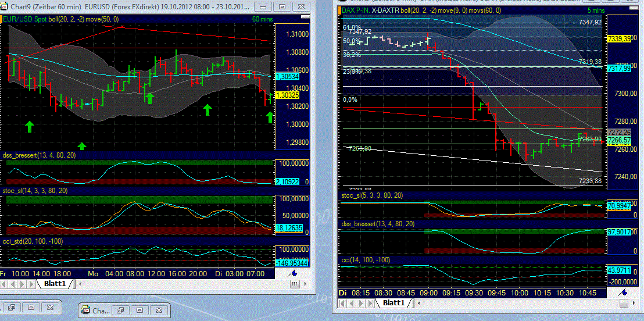This screenshot has height=321, width=644.
Task: Click DAX stochastic value 70,9947
Action: [x=619, y=205]
